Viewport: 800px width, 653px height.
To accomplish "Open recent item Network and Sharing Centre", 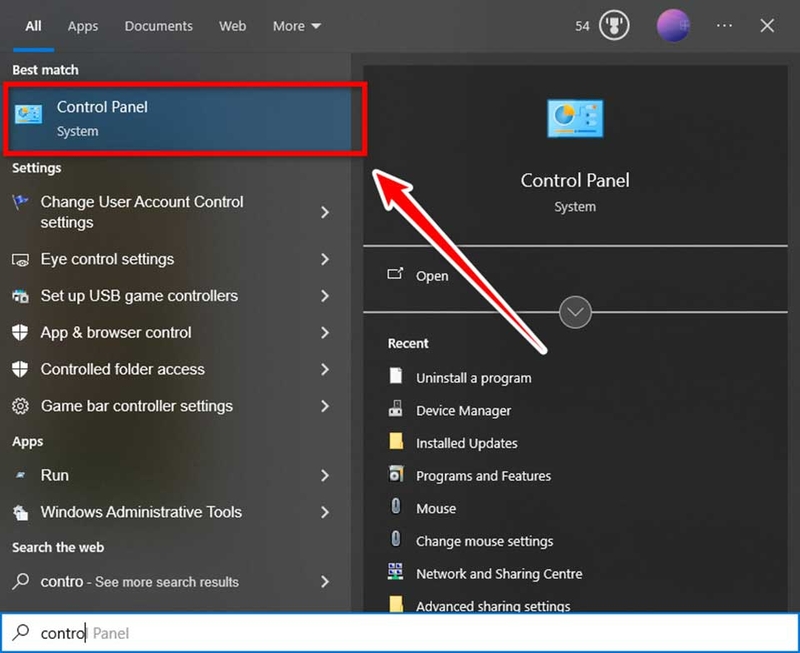I will pyautogui.click(x=499, y=574).
